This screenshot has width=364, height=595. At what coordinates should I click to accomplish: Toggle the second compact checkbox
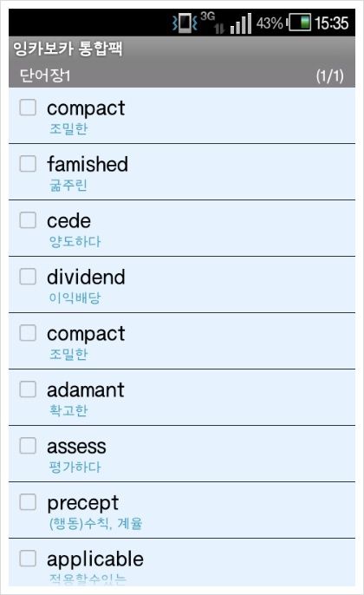[28, 333]
